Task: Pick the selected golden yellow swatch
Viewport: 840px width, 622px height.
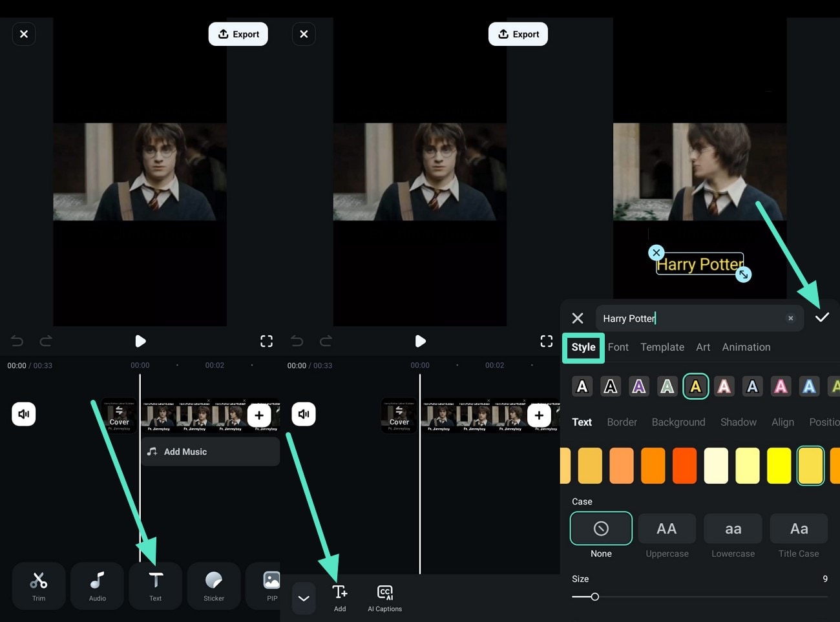Action: pos(810,466)
